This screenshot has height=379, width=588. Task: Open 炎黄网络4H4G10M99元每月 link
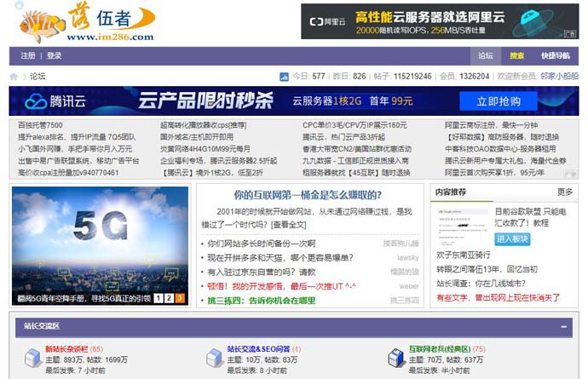tap(205, 149)
